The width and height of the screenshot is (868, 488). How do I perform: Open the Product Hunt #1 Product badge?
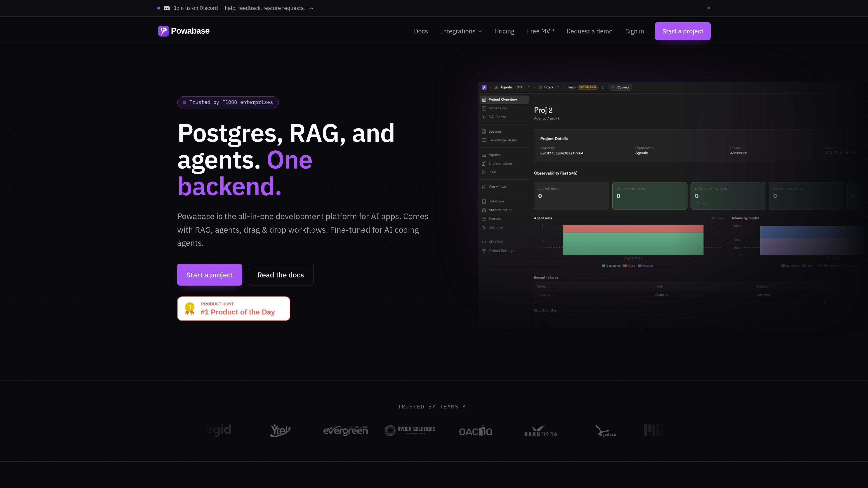pos(234,308)
